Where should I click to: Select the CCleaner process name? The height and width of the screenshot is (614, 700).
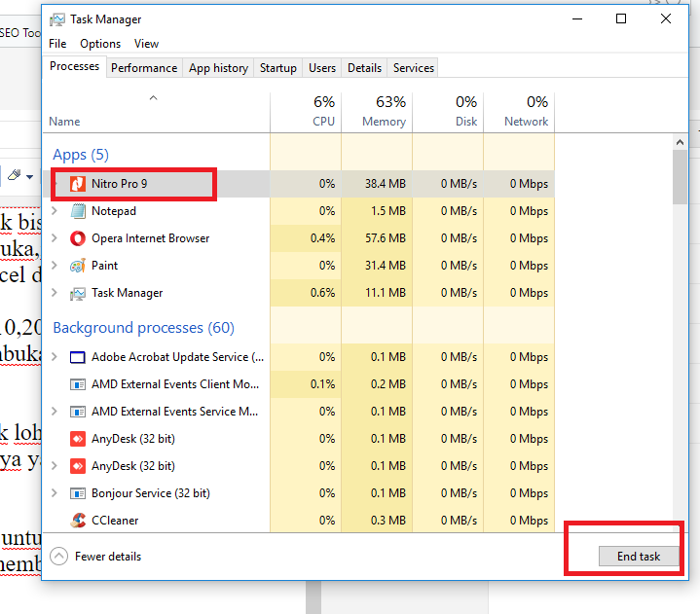(115, 521)
